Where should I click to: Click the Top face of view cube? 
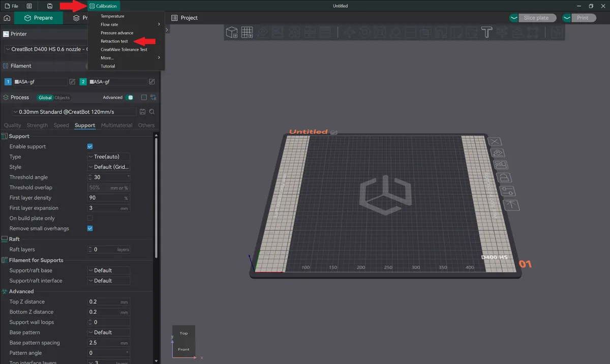coord(184,333)
